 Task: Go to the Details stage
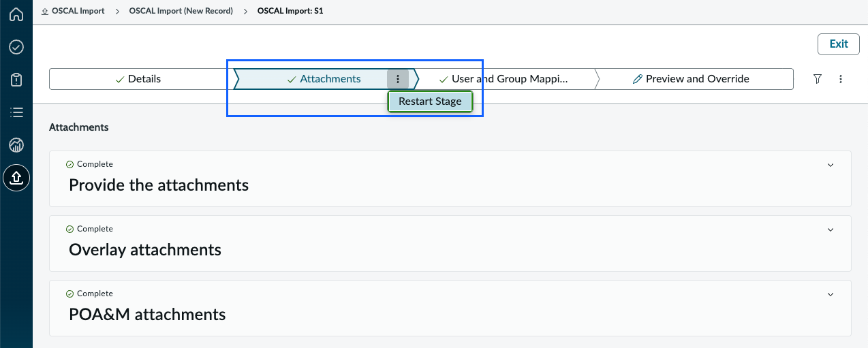(138, 79)
